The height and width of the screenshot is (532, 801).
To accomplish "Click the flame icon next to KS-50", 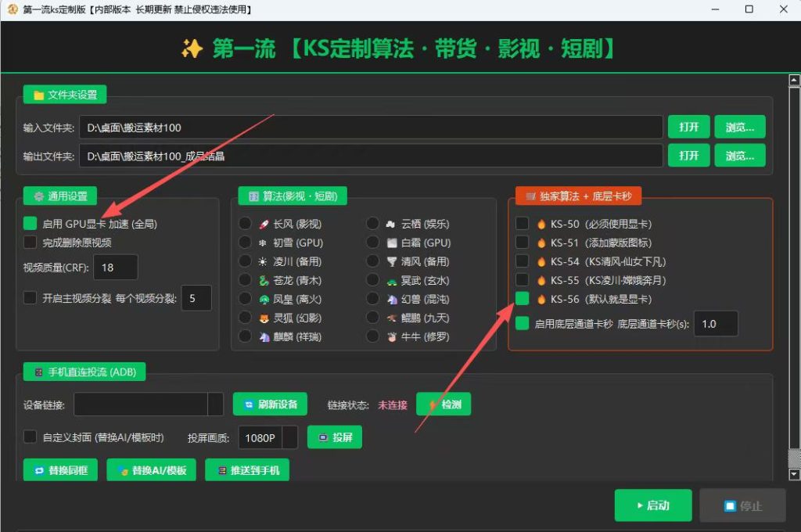I will 541,224.
